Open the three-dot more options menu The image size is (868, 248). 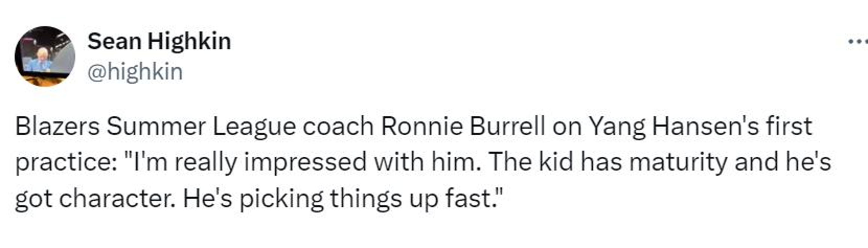(858, 42)
